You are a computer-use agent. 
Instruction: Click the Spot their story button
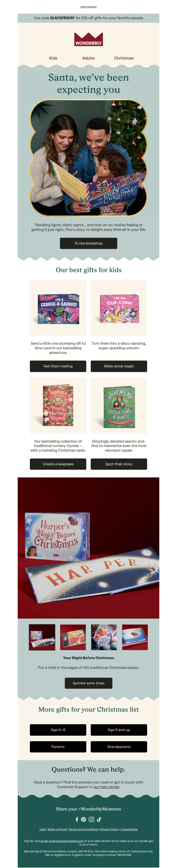tap(119, 464)
